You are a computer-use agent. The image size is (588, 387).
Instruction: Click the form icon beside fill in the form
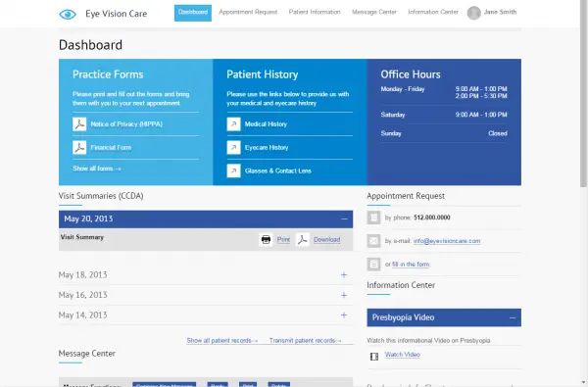(x=373, y=265)
